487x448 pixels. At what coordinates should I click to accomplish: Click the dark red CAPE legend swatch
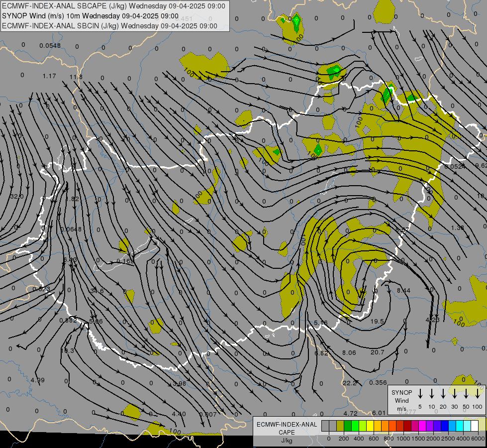pyautogui.click(x=407, y=426)
